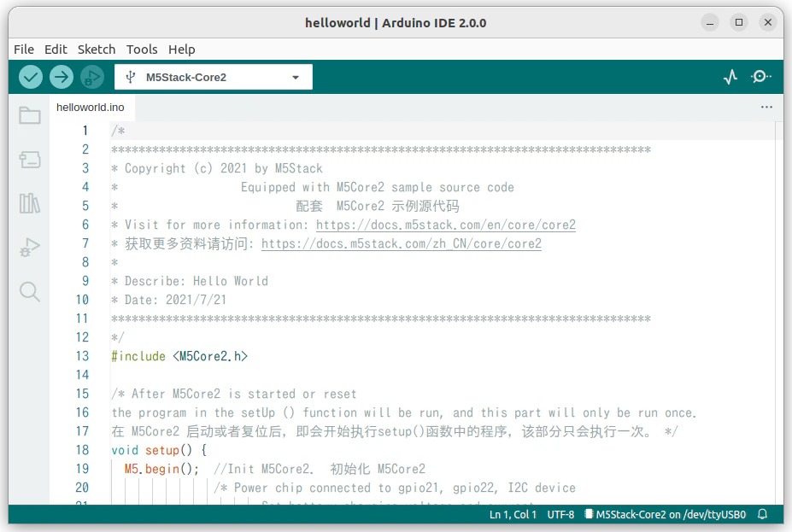
Task: Click line number 1 in the gutter
Action: (x=85, y=131)
